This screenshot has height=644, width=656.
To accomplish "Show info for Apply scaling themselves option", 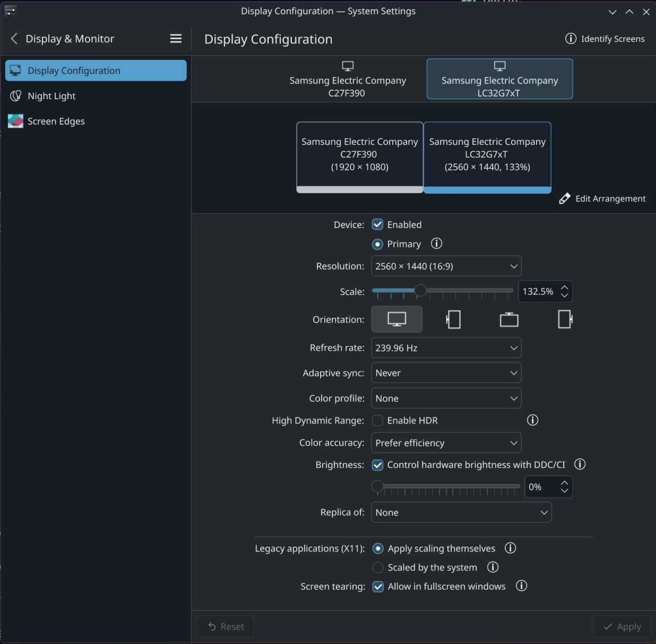I will pyautogui.click(x=510, y=548).
